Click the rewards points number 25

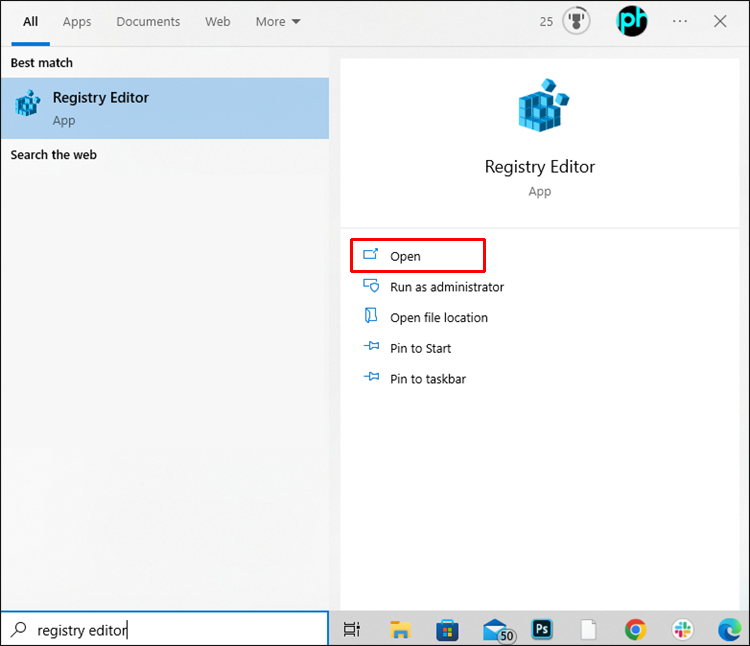click(x=546, y=22)
